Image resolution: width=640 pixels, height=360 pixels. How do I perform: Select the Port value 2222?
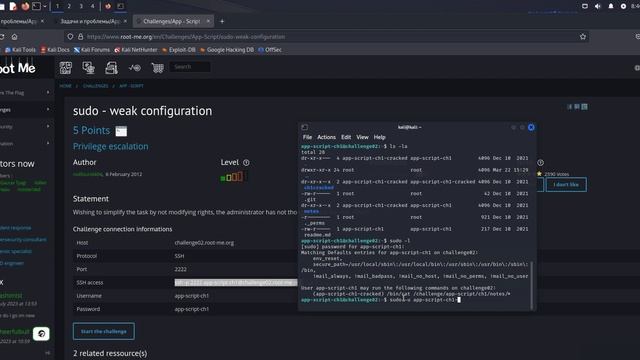tap(180, 269)
